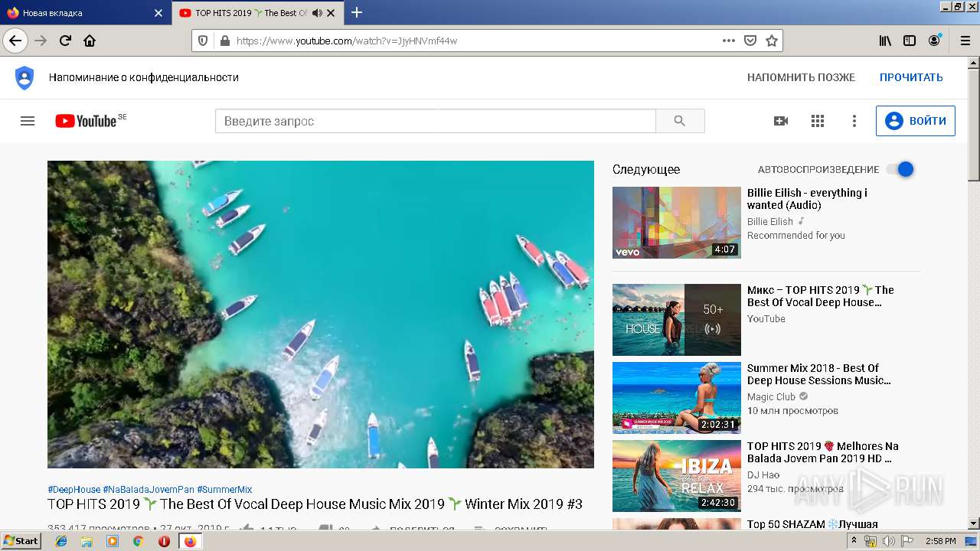Show hidden tray icons arrow
The image size is (980, 551).
tap(854, 541)
